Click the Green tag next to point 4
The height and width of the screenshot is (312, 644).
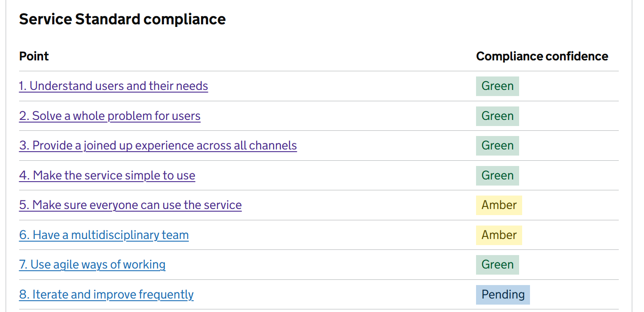coord(497,176)
